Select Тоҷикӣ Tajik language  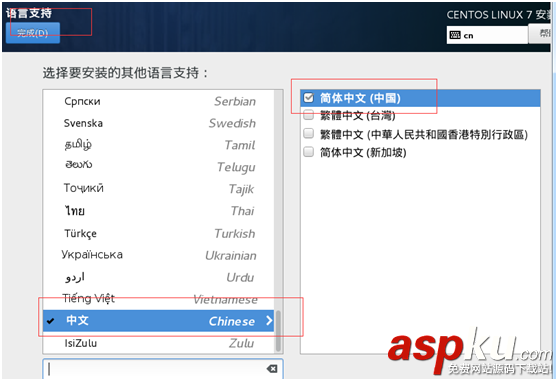pyautogui.click(x=159, y=189)
